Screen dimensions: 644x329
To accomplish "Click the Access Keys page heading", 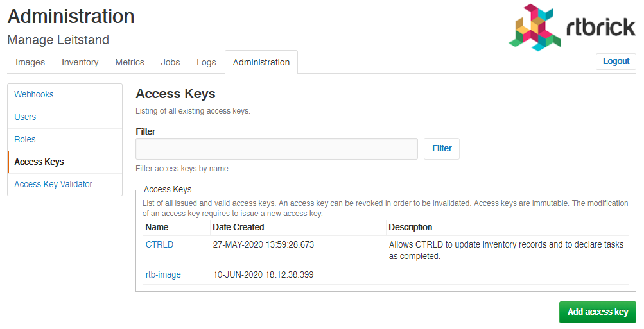I will coord(175,94).
